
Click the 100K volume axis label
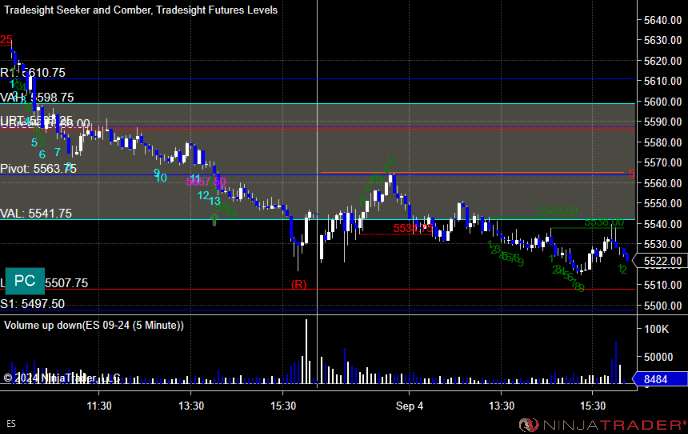pos(656,329)
